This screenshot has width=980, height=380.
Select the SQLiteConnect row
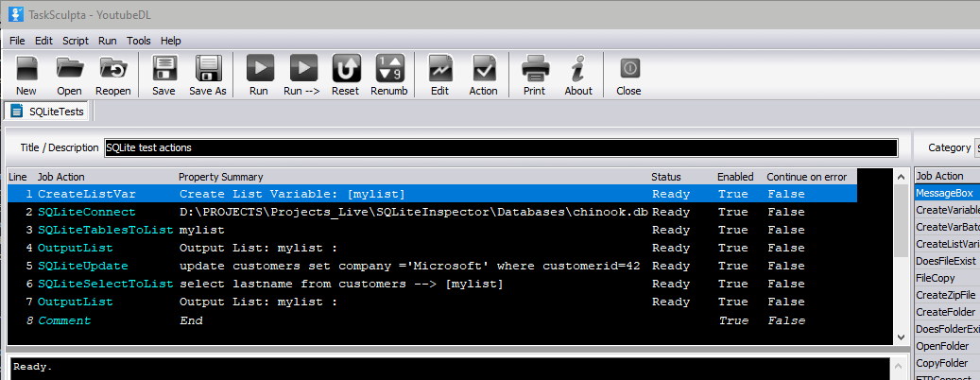[432, 212]
